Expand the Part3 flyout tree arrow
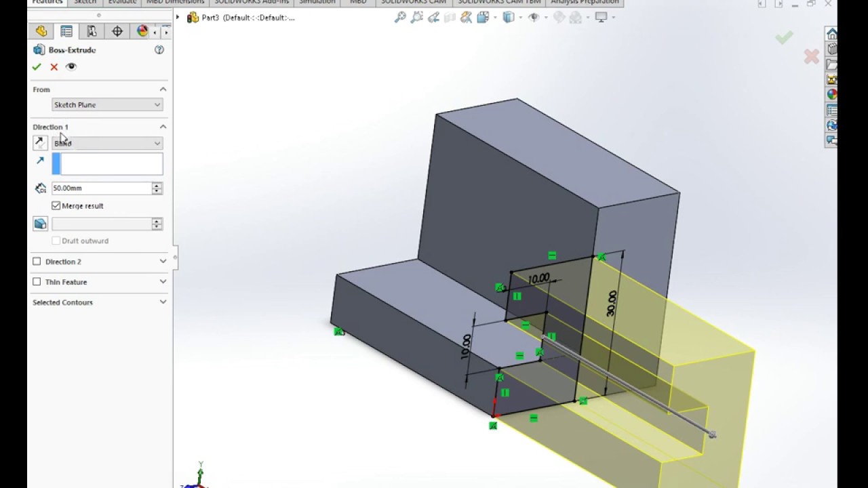Screen dimensions: 868x488 pos(178,18)
